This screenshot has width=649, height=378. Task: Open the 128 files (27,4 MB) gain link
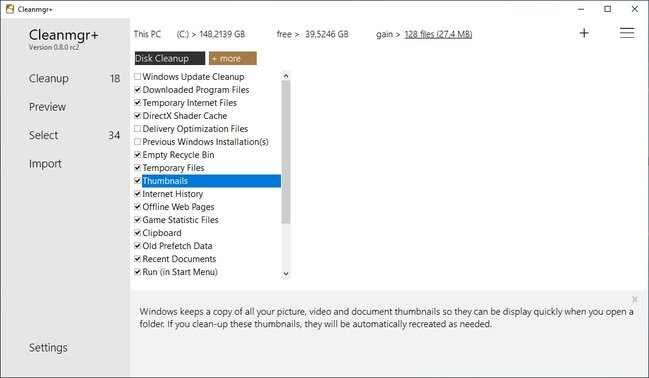coord(438,34)
